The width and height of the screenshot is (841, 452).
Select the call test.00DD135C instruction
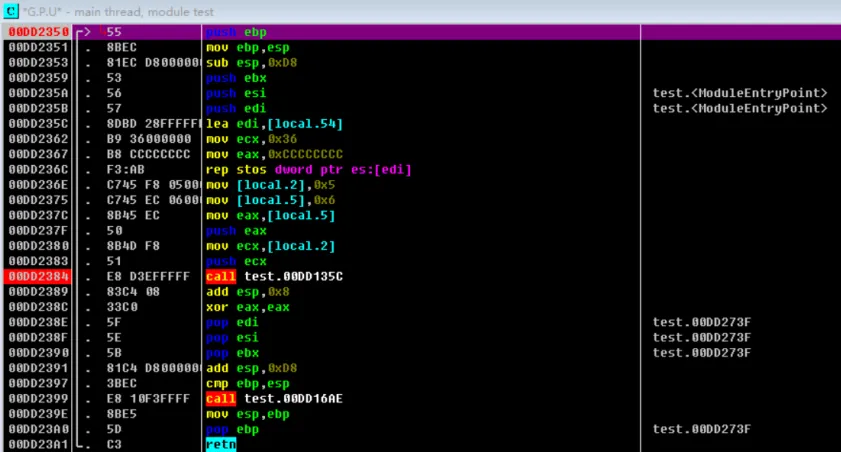point(274,276)
